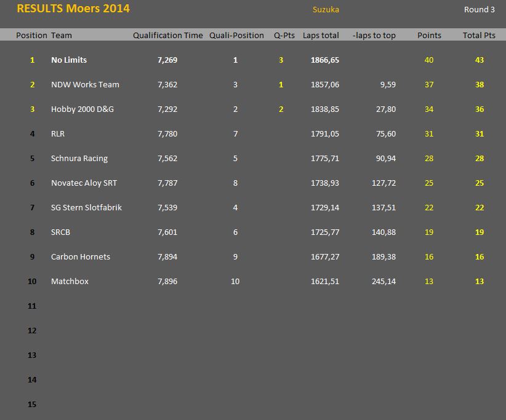Click laps total value 1866,65
Screen dimensions: 506x420
pyautogui.click(x=325, y=60)
